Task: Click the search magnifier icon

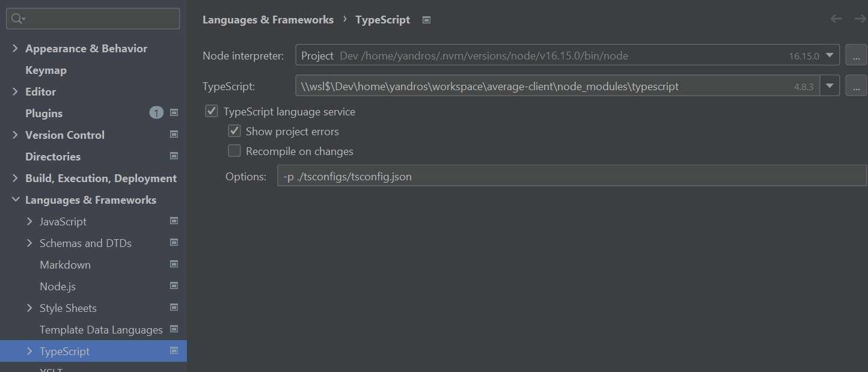Action: tap(17, 19)
